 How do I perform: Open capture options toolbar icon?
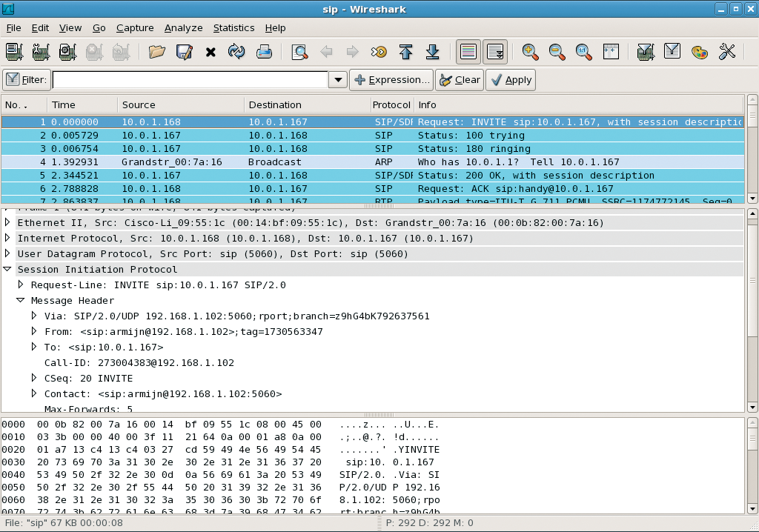tap(42, 51)
